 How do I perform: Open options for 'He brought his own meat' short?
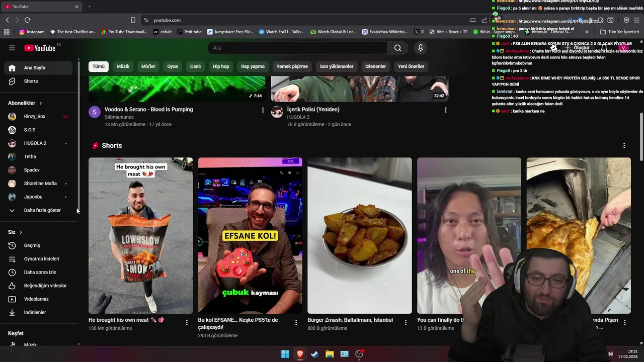coord(187,322)
